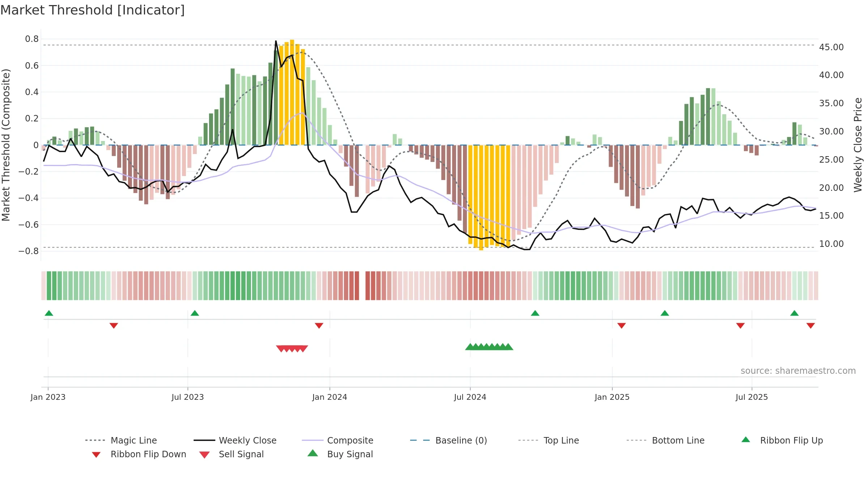
Task: Click the 10.00 price axis label
Action: click(831, 244)
